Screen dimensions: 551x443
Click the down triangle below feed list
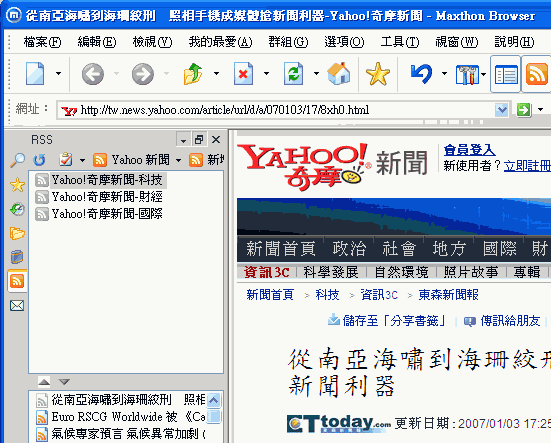(64, 382)
